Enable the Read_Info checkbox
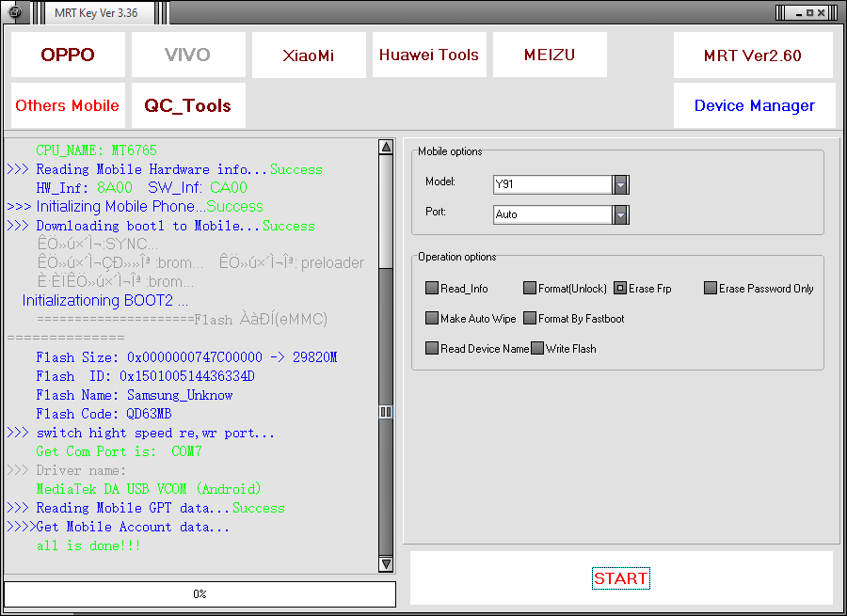 click(432, 288)
